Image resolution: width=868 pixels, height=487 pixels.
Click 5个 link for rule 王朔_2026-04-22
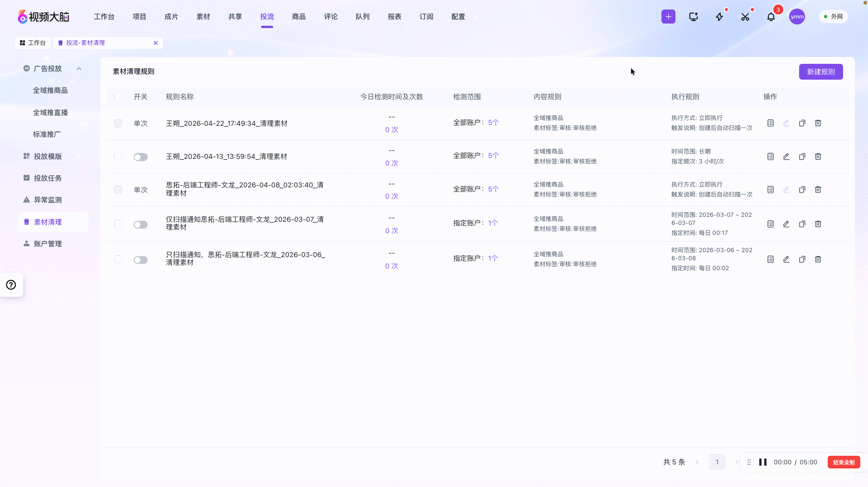tap(493, 122)
